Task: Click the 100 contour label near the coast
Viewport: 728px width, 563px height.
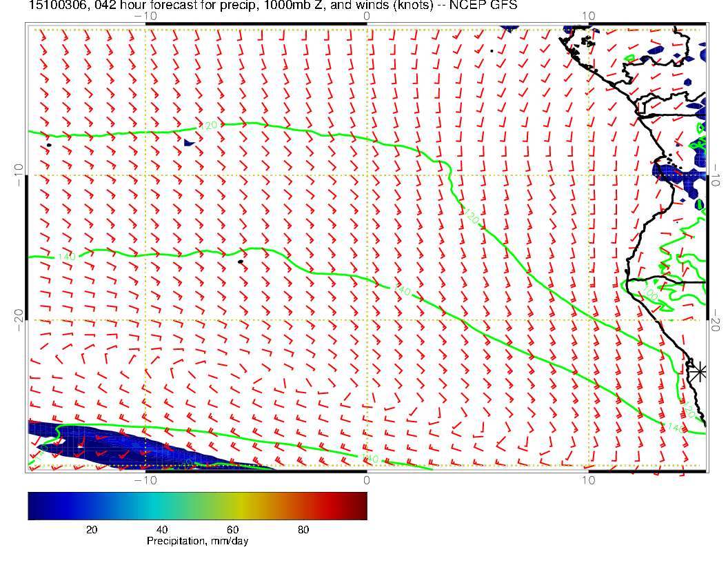Action: click(x=649, y=295)
